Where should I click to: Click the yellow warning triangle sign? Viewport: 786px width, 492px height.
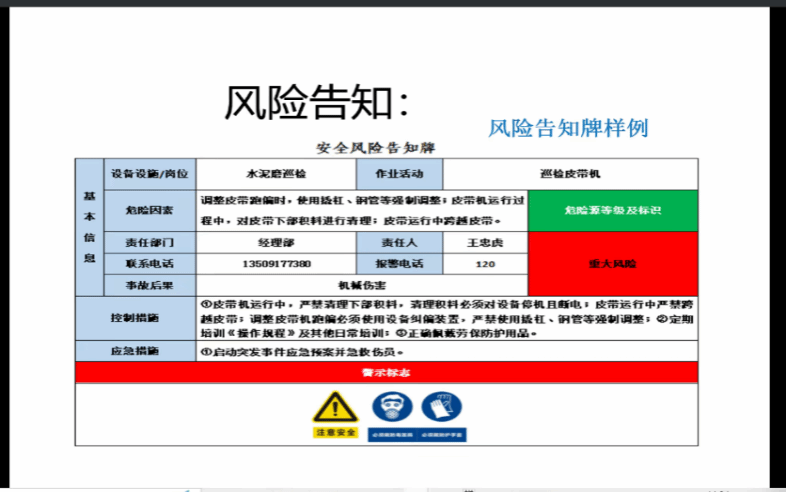click(x=334, y=407)
